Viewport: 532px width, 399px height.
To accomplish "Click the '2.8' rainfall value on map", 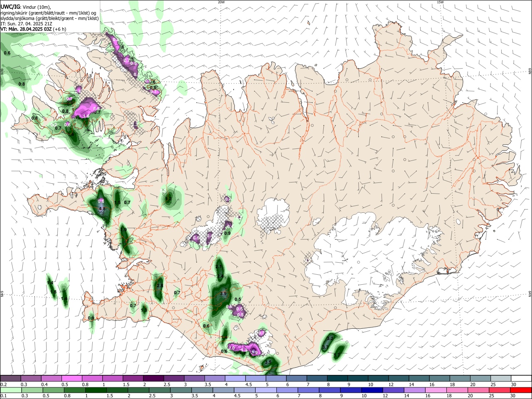I will 160,286.
